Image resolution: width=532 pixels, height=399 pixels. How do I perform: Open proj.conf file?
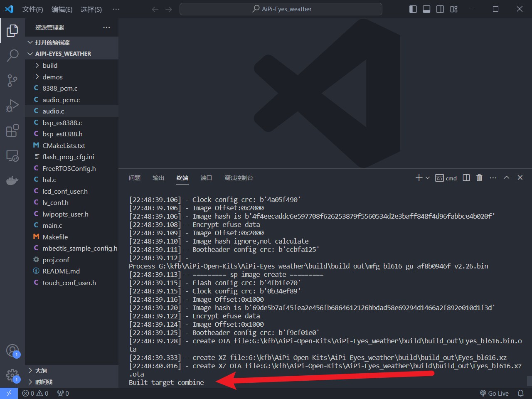point(71,260)
